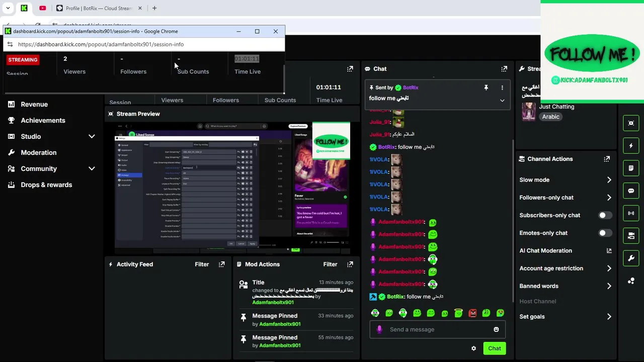The height and width of the screenshot is (362, 644).
Task: Open Moderation in the sidebar
Action: click(x=38, y=152)
